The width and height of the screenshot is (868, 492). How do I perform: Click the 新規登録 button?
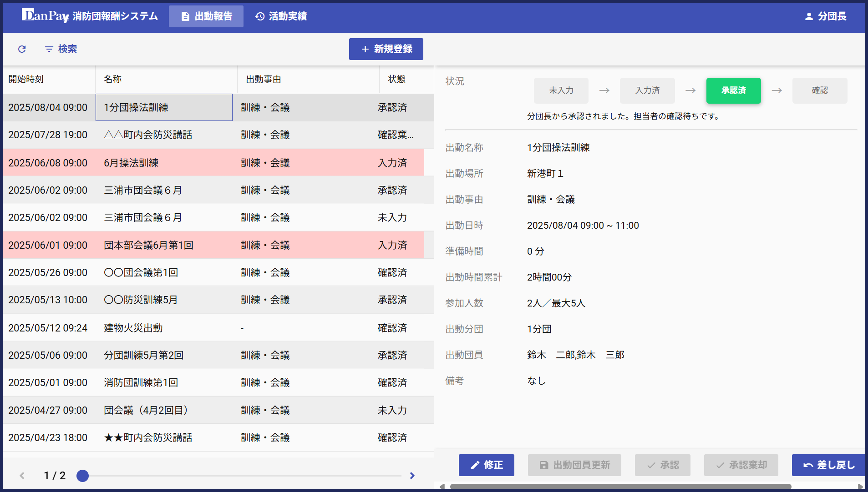coord(386,49)
